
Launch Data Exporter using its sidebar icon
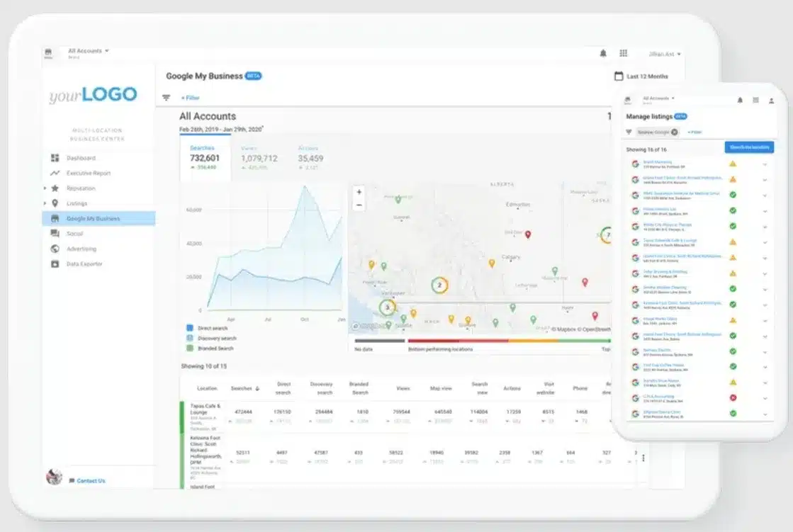(x=54, y=264)
